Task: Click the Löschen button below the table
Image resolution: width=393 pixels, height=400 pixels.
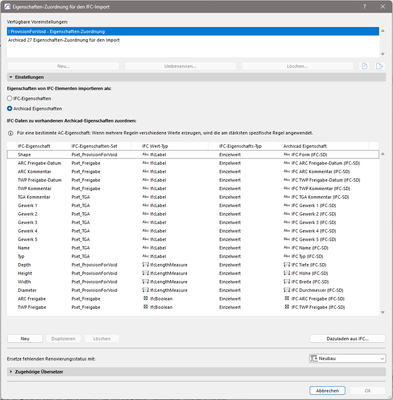Action: tap(102, 339)
